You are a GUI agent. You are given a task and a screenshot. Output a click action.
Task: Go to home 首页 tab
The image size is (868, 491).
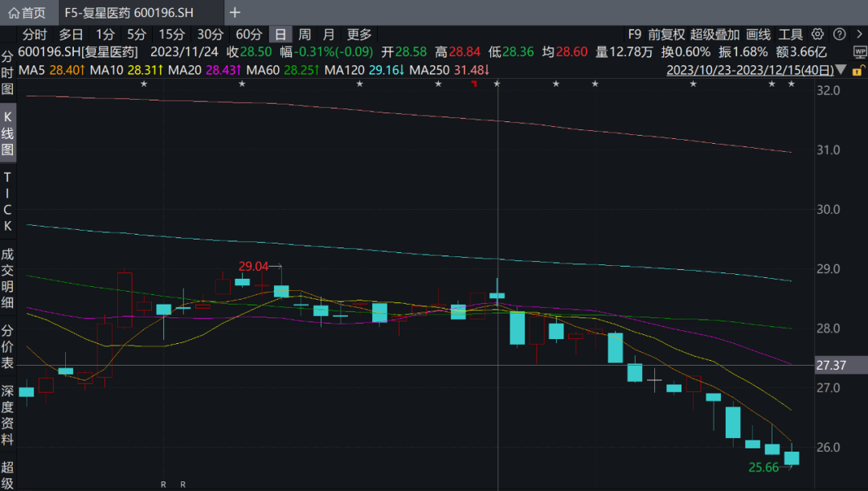[27, 13]
